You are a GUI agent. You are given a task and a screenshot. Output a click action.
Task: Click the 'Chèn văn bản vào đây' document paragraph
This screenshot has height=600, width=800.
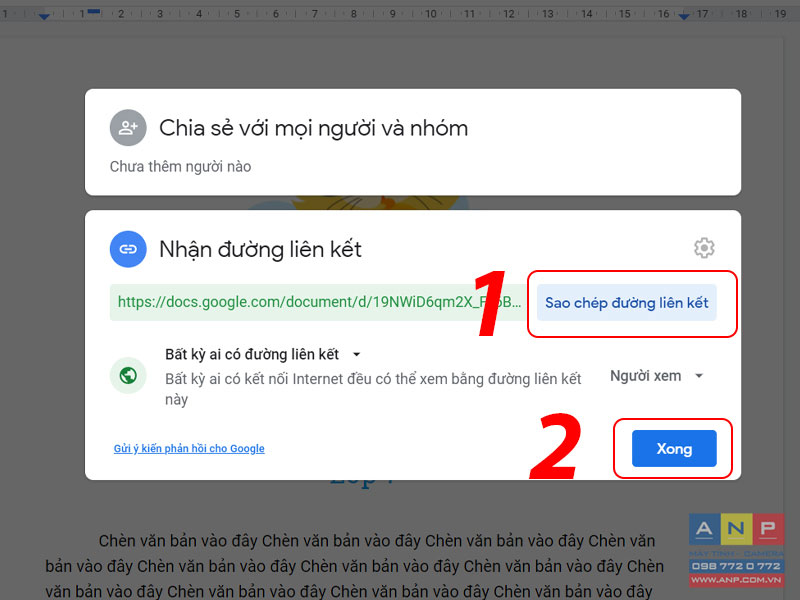[355, 566]
